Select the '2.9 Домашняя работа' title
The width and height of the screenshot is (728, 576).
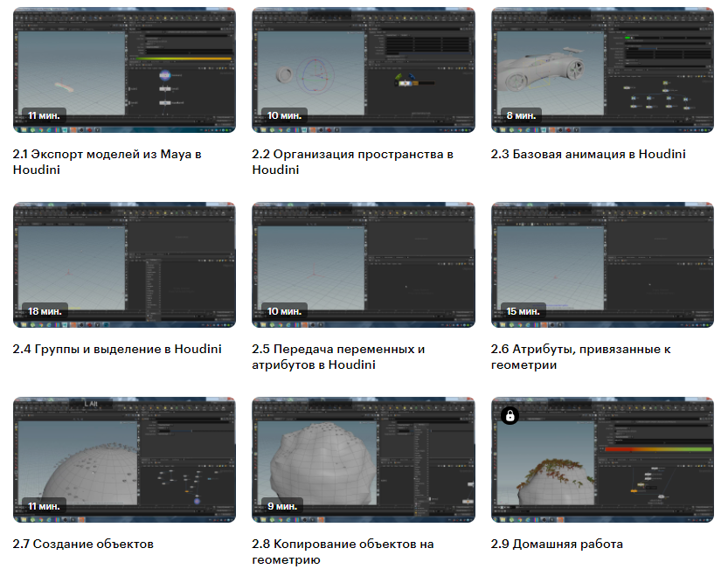point(557,545)
